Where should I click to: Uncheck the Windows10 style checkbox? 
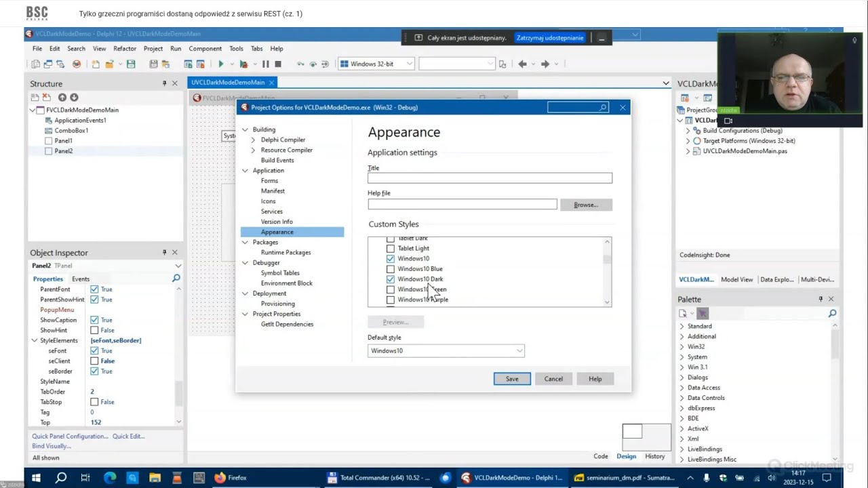(x=390, y=259)
